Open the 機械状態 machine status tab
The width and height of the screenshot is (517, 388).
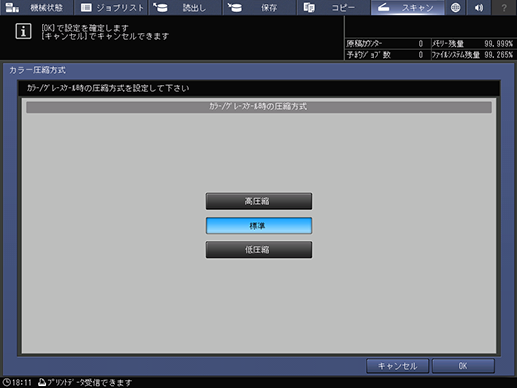(x=36, y=7)
